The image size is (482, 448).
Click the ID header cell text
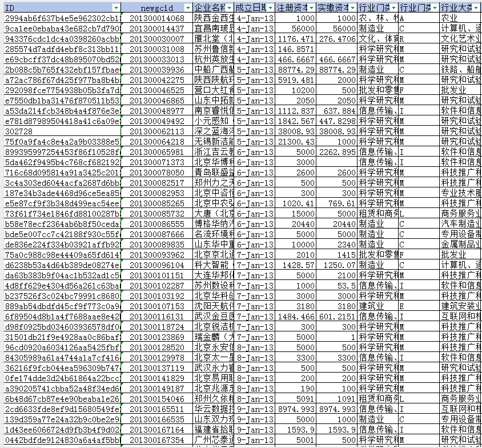tap(10, 8)
